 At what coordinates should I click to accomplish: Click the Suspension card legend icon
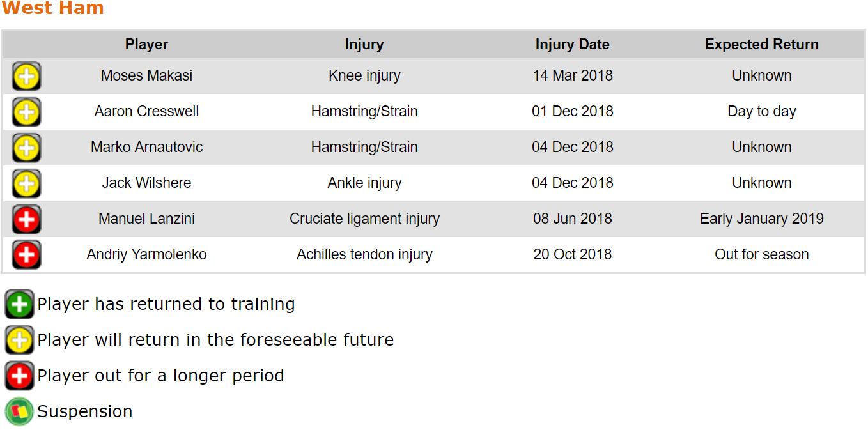(19, 411)
